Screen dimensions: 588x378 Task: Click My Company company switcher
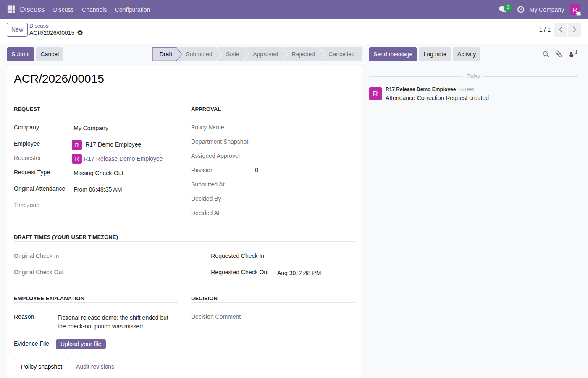click(x=546, y=9)
